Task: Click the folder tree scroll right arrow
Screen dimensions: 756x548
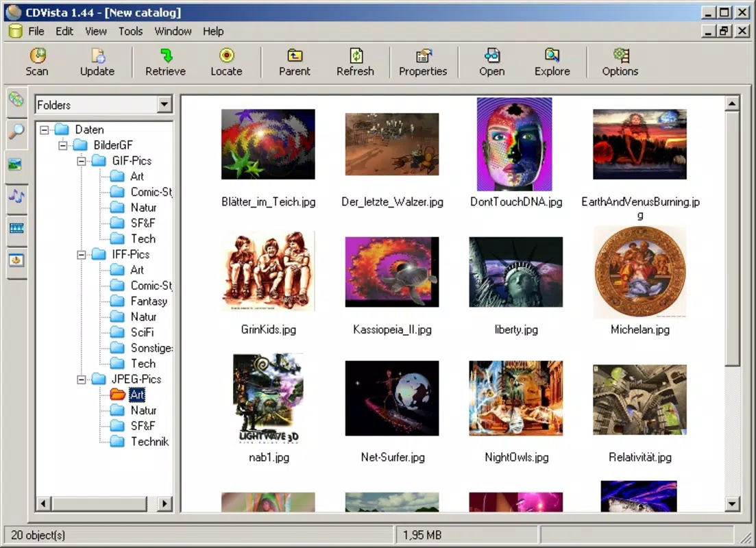Action: 165,503
